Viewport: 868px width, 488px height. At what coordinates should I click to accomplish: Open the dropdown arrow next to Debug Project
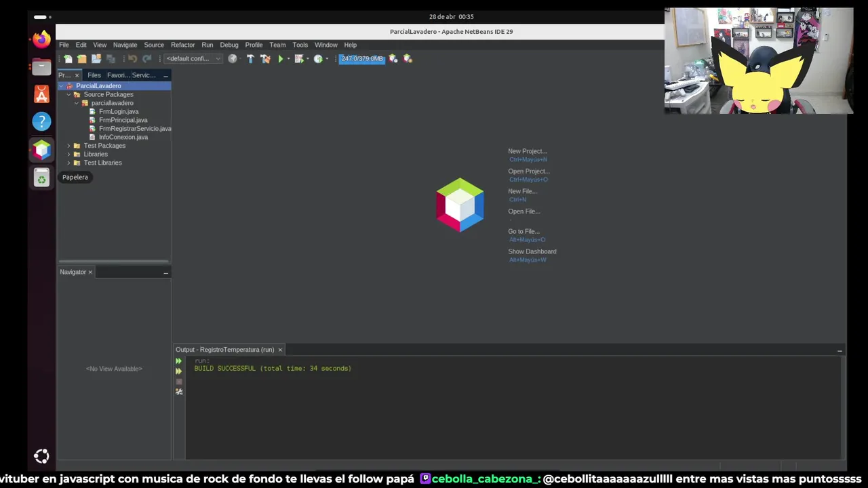click(x=307, y=59)
